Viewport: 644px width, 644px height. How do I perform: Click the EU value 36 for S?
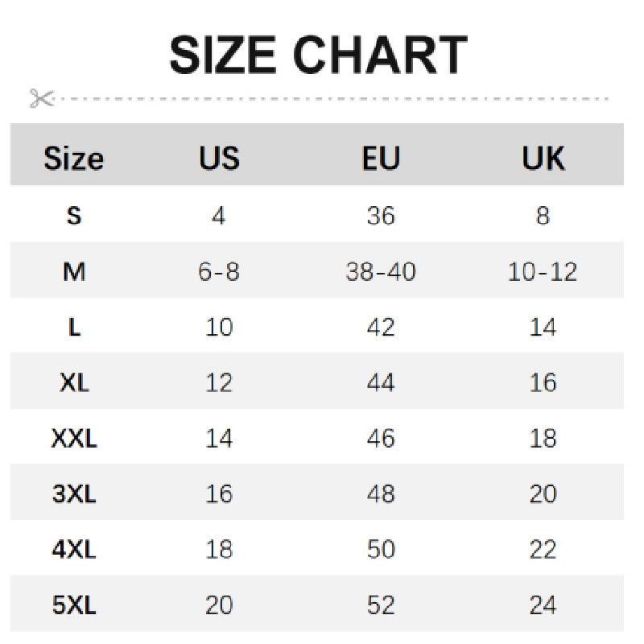coord(381,216)
